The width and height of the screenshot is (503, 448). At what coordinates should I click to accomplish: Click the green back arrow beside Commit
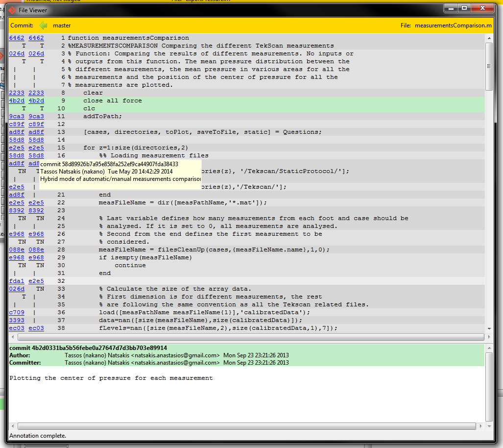click(43, 25)
